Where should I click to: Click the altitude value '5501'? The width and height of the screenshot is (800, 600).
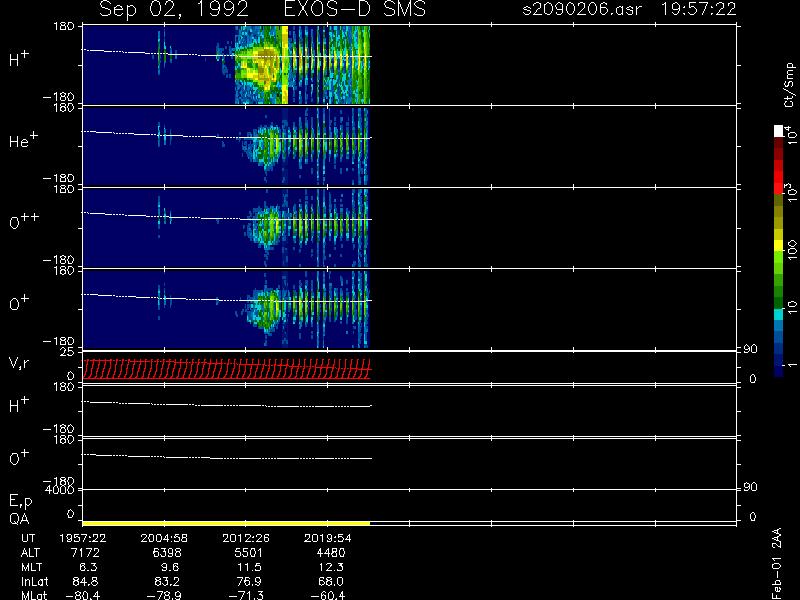point(247,553)
